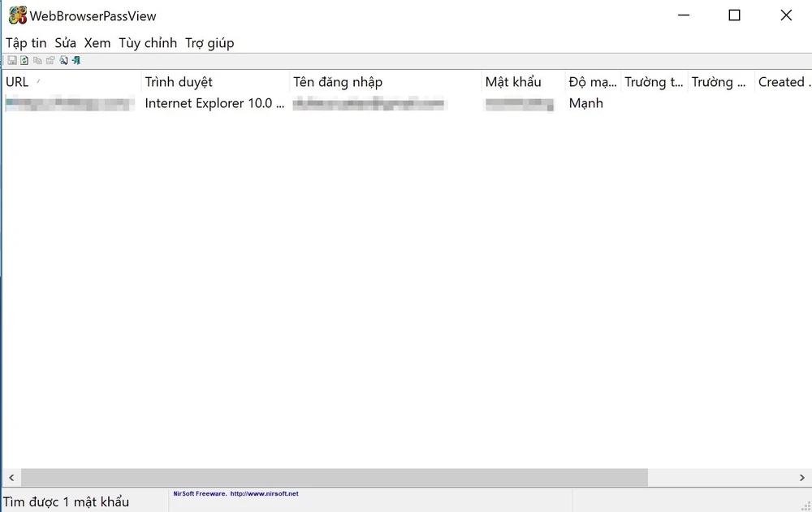Viewport: 812px width, 512px height.
Task: Click the Copy selected items toolbar icon
Action: point(37,60)
